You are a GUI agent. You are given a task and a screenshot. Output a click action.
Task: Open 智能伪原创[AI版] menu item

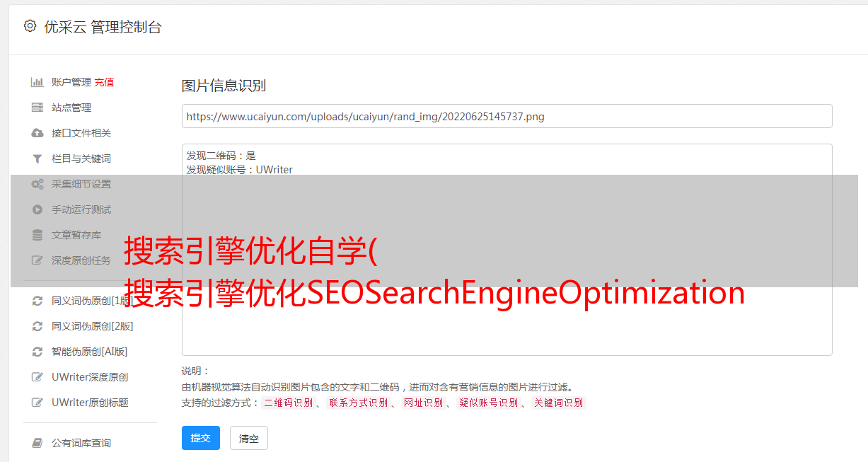point(90,352)
